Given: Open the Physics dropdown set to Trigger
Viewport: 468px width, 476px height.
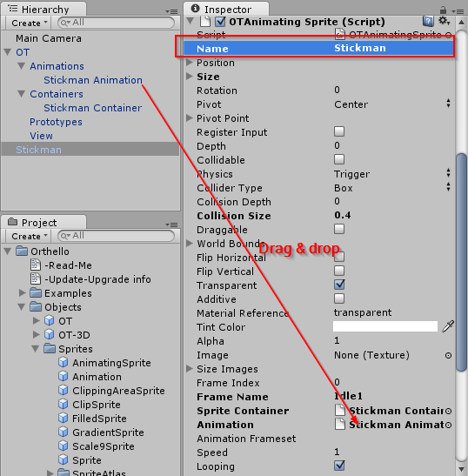Looking at the screenshot, I should click(x=392, y=174).
